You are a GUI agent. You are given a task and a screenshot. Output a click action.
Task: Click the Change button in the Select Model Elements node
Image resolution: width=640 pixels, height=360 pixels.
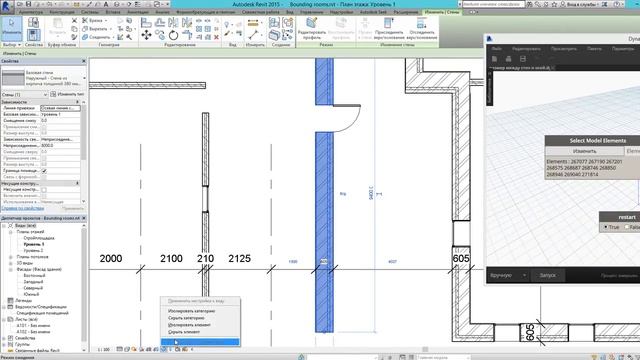tap(584, 151)
